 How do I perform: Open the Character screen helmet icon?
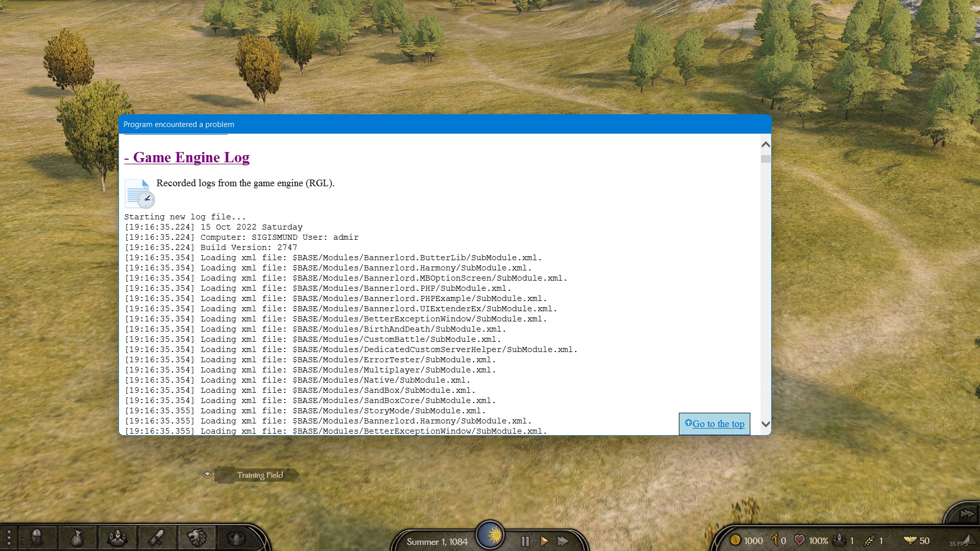pos(37,538)
